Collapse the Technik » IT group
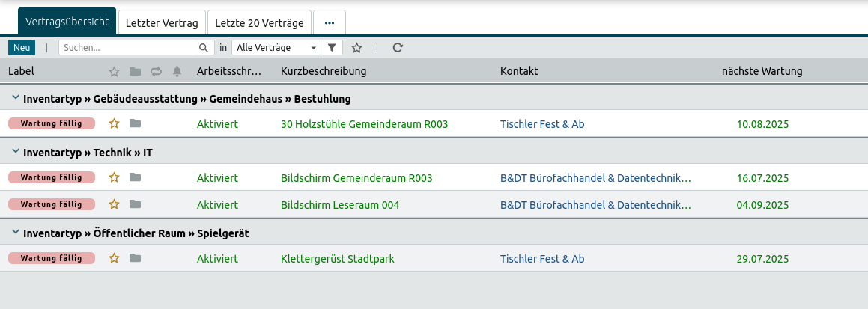This screenshot has width=868, height=309. point(15,153)
